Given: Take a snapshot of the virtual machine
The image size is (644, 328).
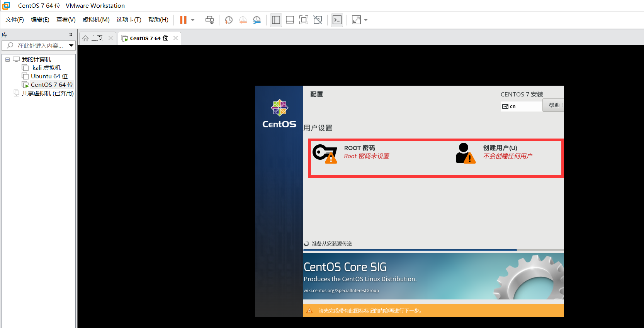Looking at the screenshot, I should [229, 20].
